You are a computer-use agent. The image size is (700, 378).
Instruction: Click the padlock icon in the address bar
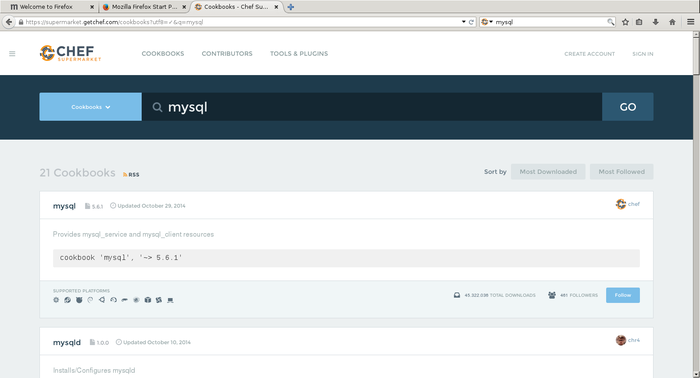(x=21, y=22)
